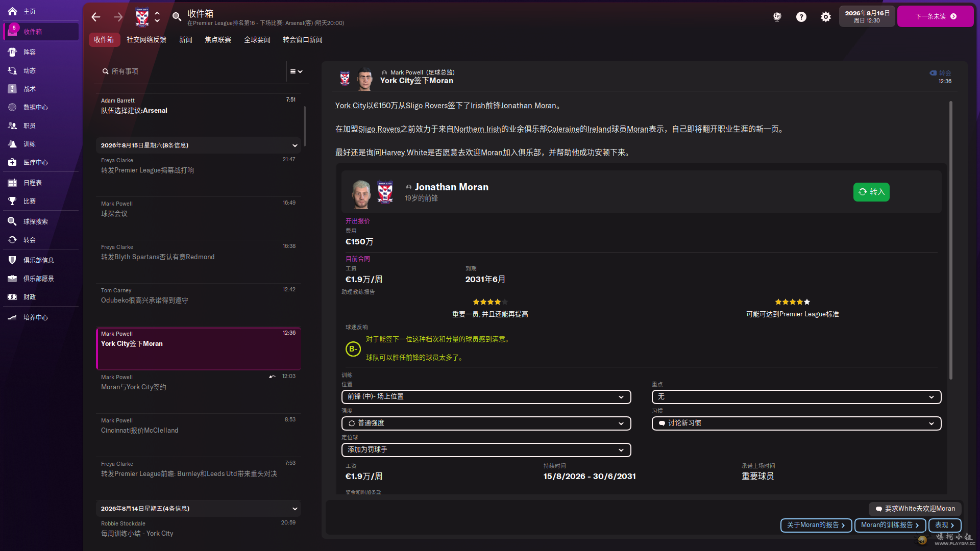Open the 主页 home icon in sidebar
The width and height of the screenshot is (980, 551).
click(x=12, y=11)
